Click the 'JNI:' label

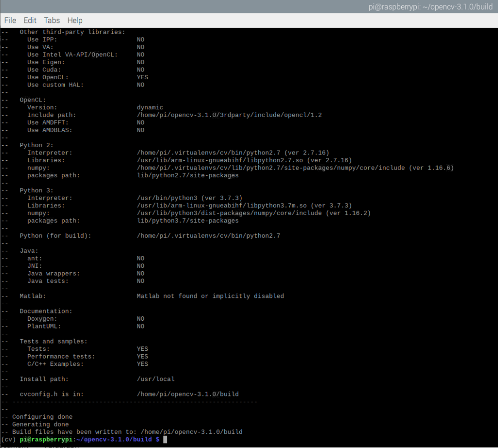pyautogui.click(x=35, y=266)
